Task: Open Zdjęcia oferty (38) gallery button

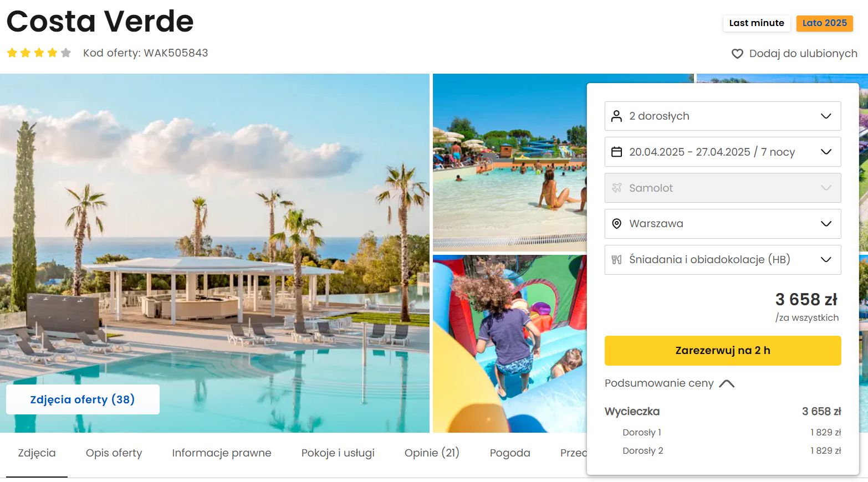Action: 83,399
